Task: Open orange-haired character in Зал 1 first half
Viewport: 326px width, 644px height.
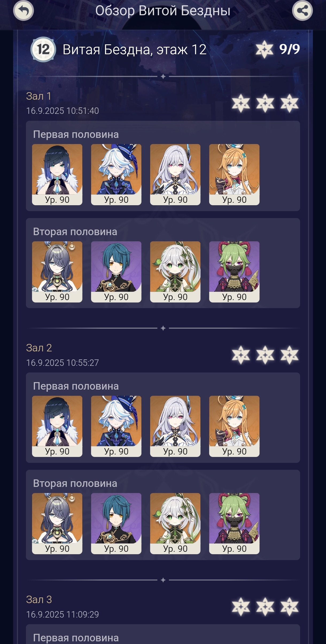Action: pos(234,174)
